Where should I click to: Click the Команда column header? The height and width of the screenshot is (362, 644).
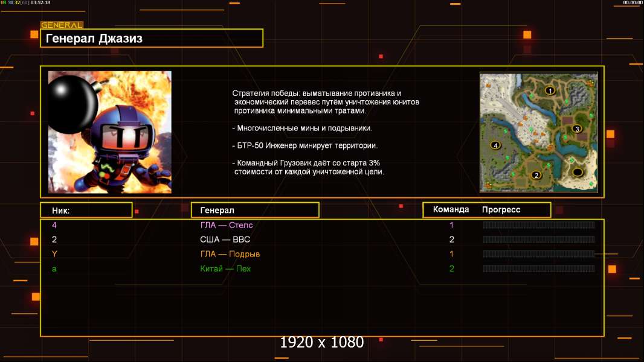451,209
